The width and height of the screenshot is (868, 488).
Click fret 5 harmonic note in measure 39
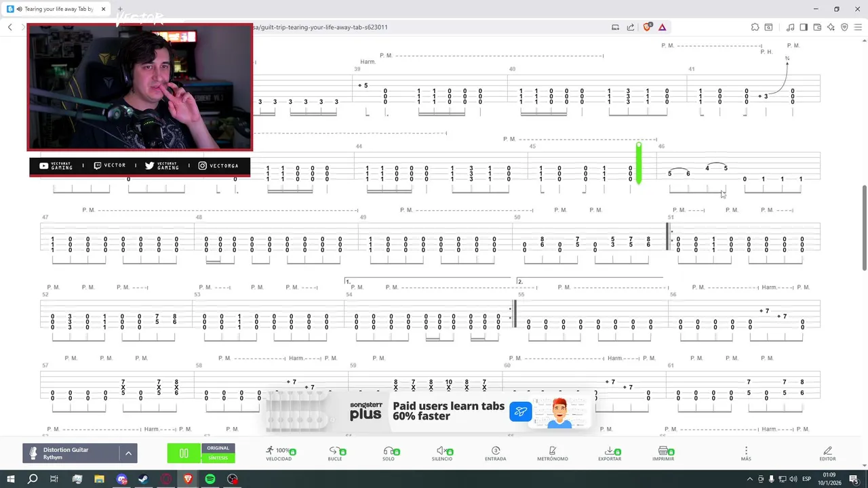(366, 85)
